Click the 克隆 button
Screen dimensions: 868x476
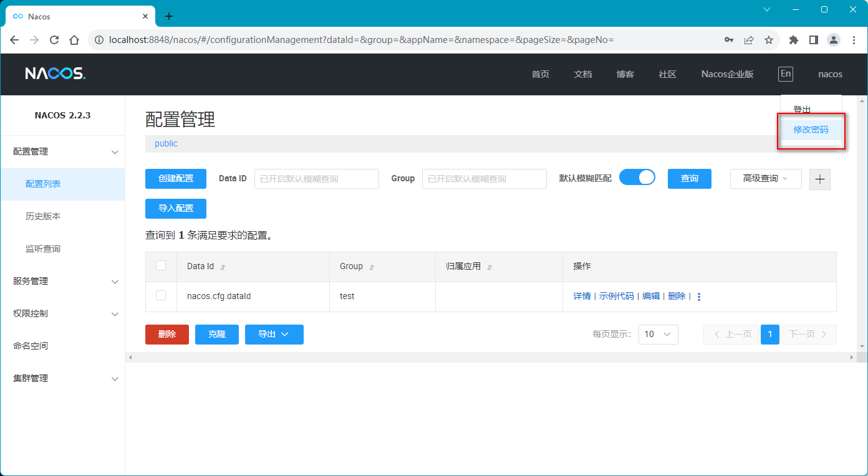click(x=217, y=334)
